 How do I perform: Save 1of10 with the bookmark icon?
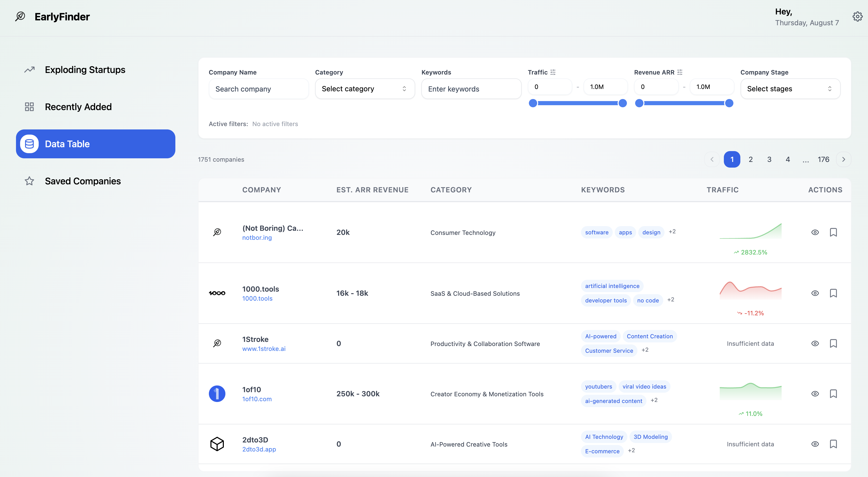click(x=833, y=393)
